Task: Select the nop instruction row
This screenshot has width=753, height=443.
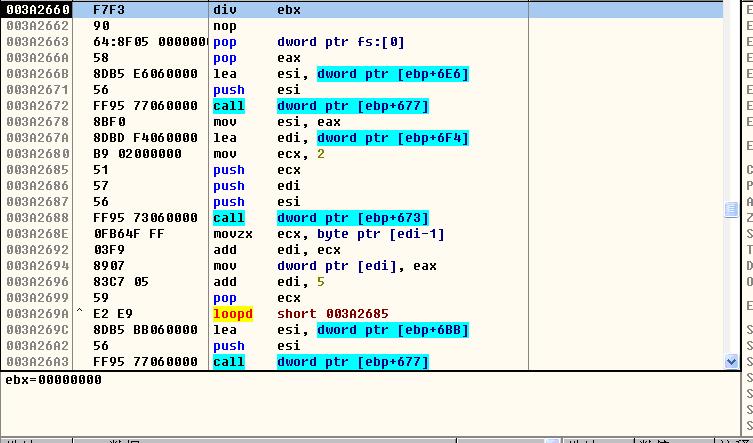Action: point(225,26)
